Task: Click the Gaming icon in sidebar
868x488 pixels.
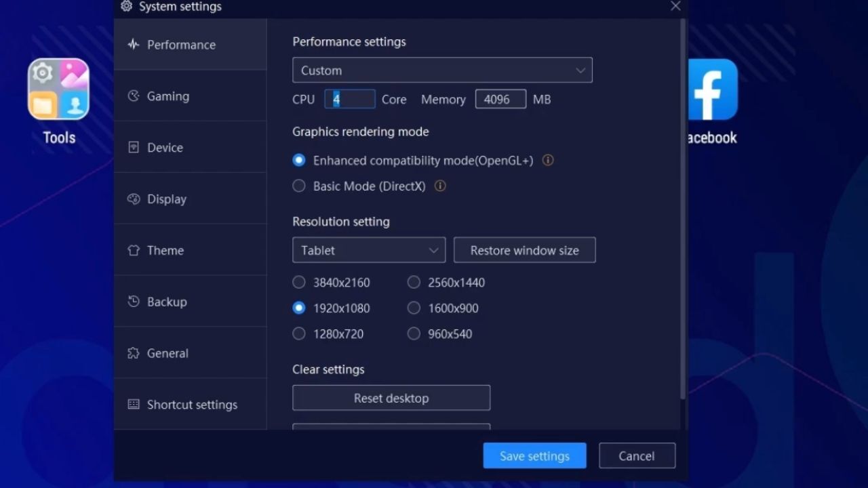Action: pos(134,96)
